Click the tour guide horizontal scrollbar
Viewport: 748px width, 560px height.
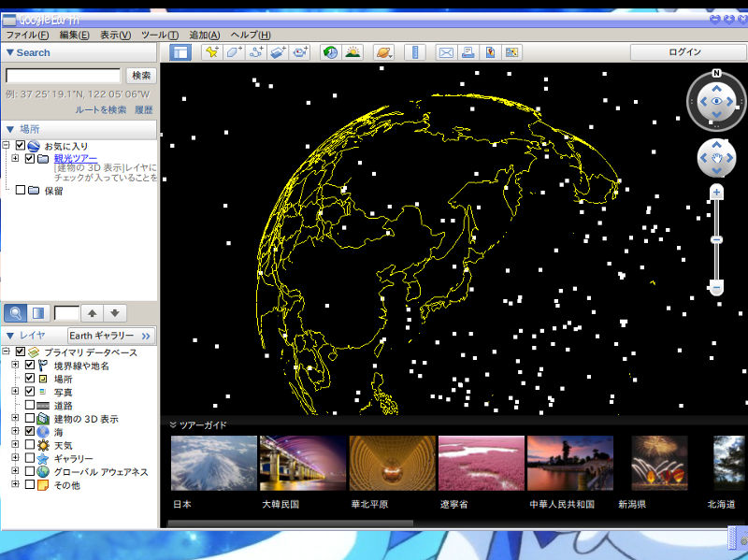click(x=291, y=524)
